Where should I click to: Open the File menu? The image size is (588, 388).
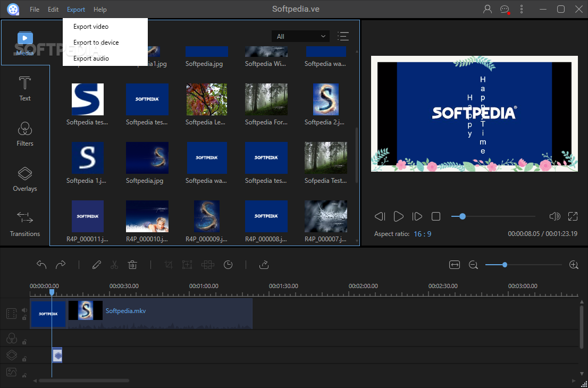[x=35, y=10]
